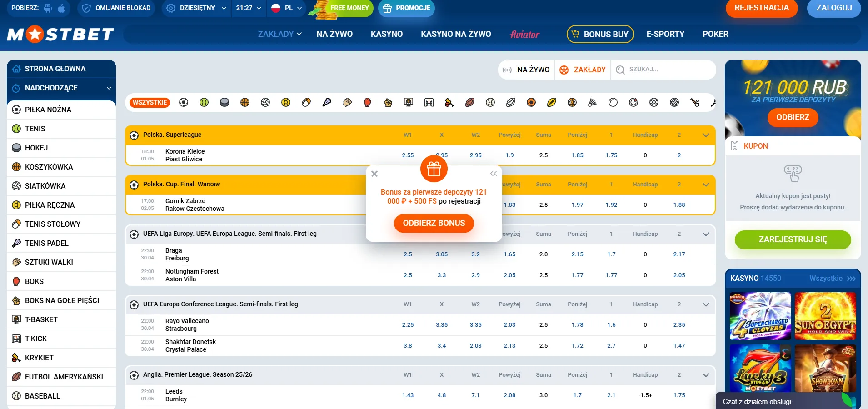Pick W1 odds 2.55 for Korona Kielce

click(x=408, y=155)
